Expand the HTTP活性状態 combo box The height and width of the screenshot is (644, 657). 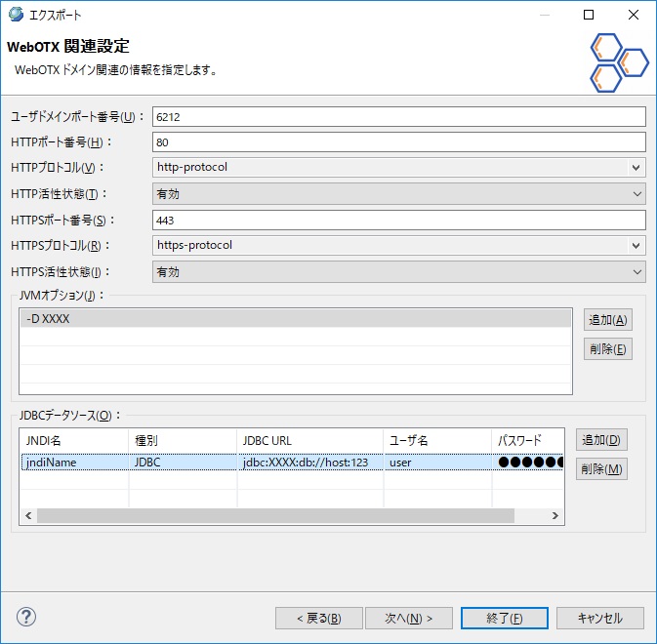(399, 194)
